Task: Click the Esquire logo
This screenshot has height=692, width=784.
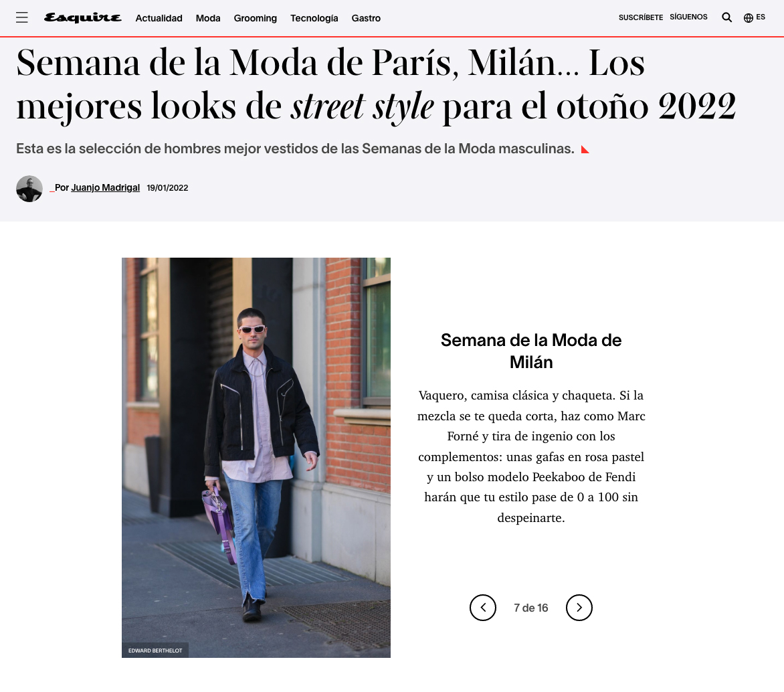Action: click(82, 18)
